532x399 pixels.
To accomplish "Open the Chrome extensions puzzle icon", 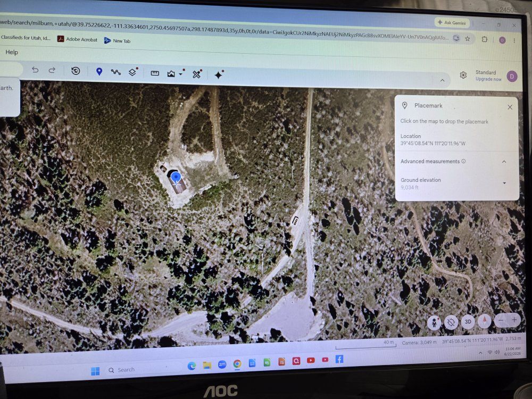I will pyautogui.click(x=485, y=39).
